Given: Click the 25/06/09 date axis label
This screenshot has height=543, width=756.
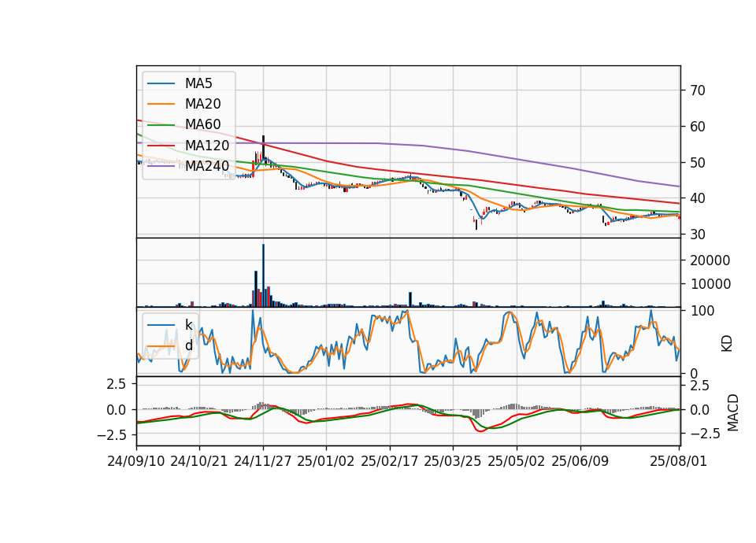Looking at the screenshot, I should (580, 461).
